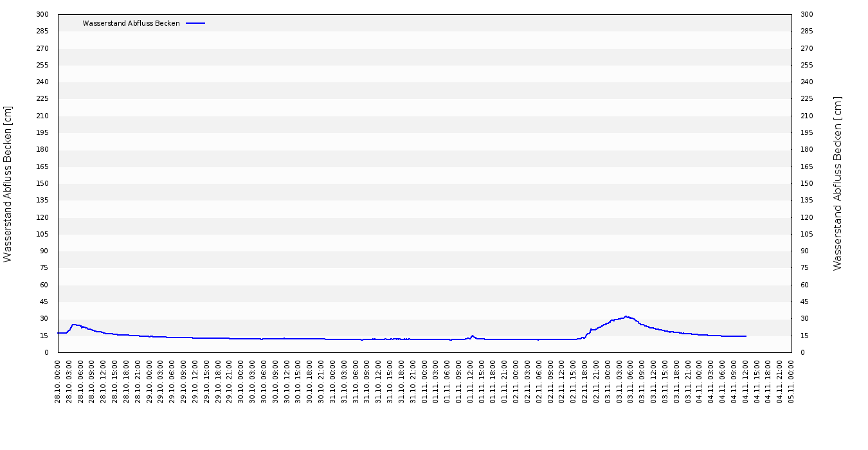
Task: Click the small spike at 01.11. midday
Action: (473, 336)
